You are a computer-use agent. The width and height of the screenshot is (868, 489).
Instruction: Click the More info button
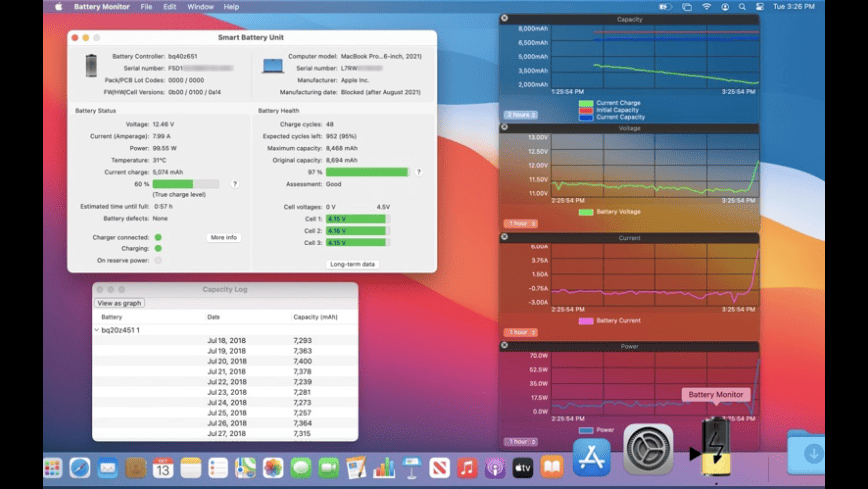point(223,238)
